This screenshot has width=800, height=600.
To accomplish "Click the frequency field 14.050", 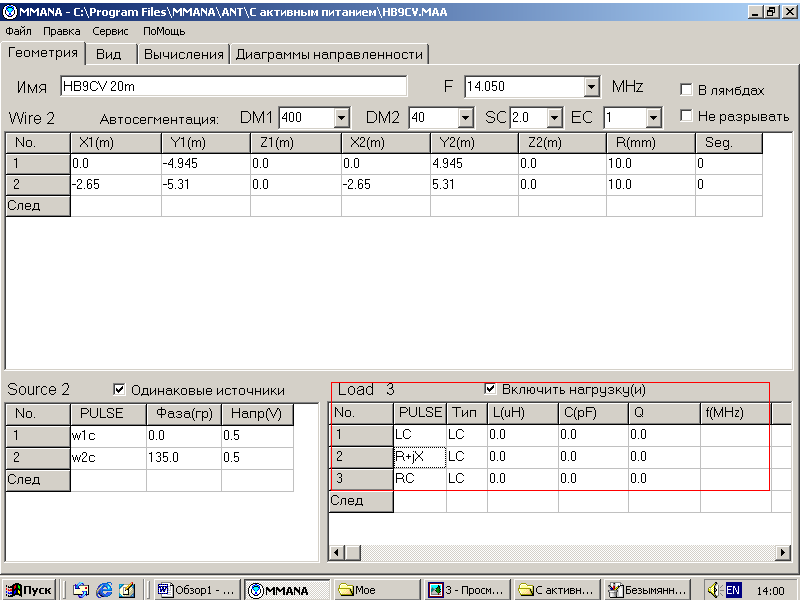I will coord(524,87).
